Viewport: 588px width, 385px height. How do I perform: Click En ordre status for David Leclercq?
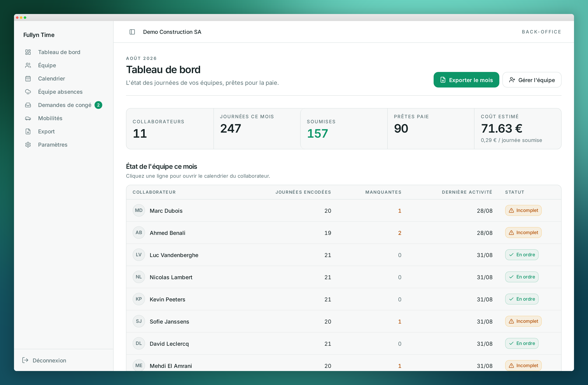pyautogui.click(x=522, y=343)
